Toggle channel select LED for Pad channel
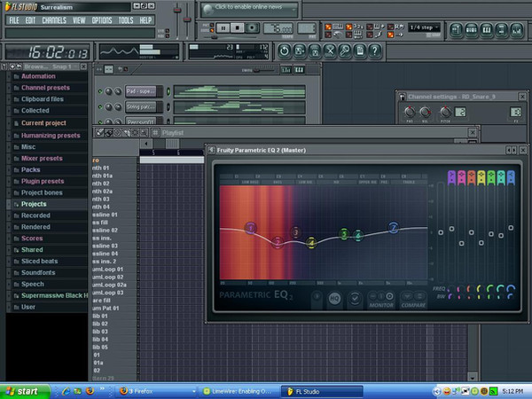Image resolution: width=532 pixels, height=399 pixels. tap(168, 91)
